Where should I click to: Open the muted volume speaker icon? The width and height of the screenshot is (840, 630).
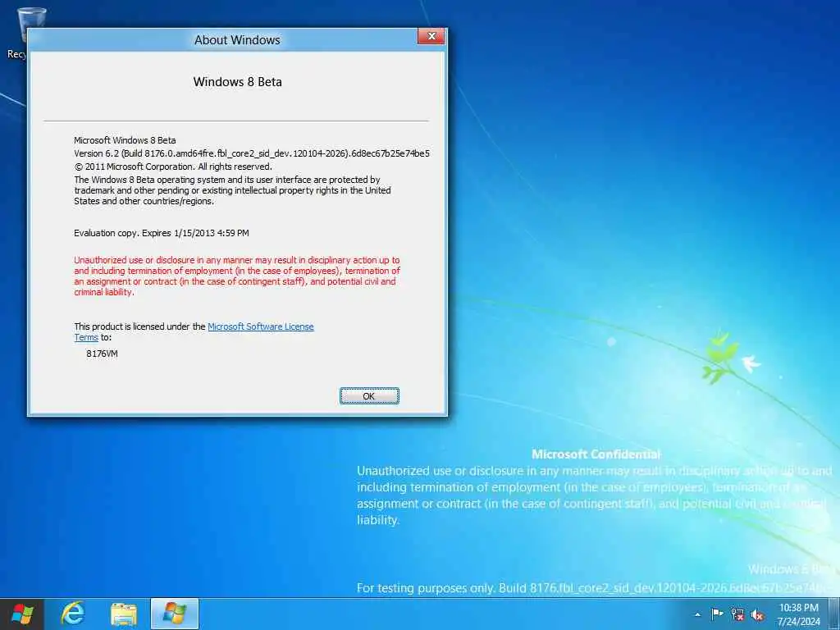[x=757, y=615]
